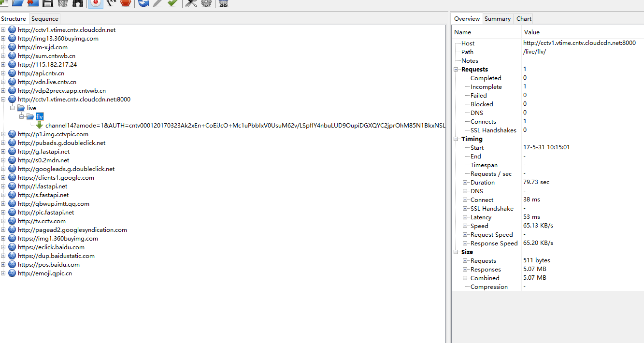
Task: Select the channel14?amode=1&AUTH request entry
Action: [x=245, y=126]
